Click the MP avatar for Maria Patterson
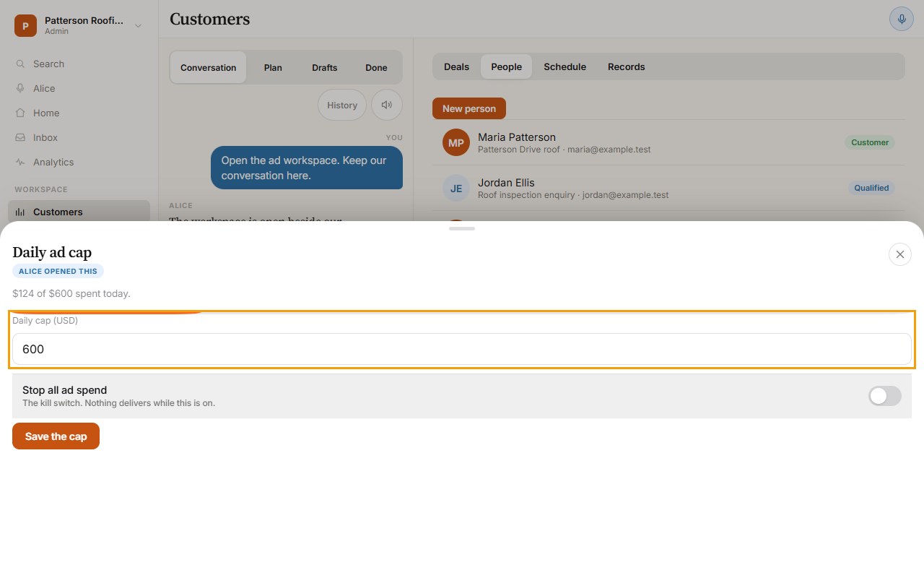 pos(456,143)
